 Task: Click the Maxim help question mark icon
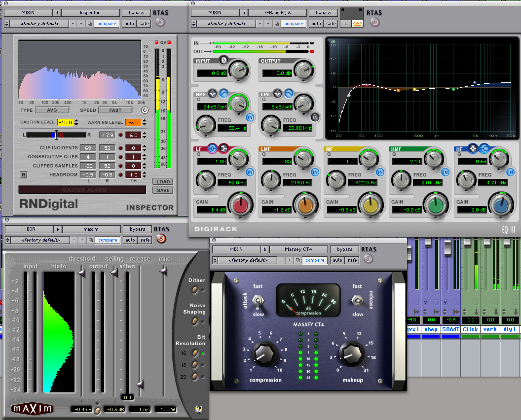click(x=199, y=409)
